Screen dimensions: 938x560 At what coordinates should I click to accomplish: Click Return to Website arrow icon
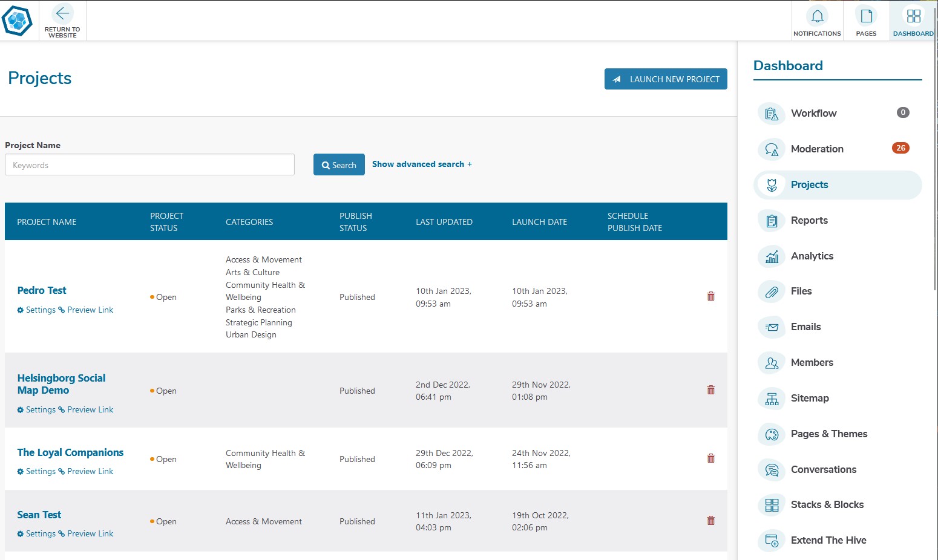coord(62,13)
